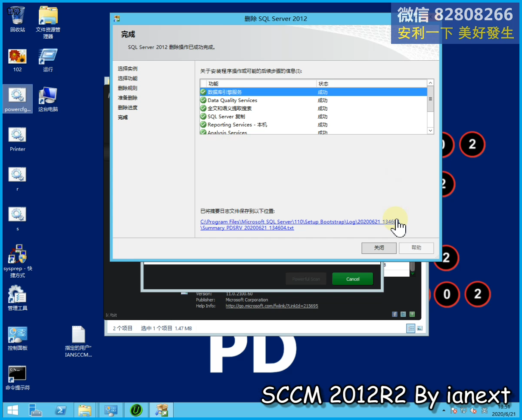The image size is (522, 420).
Task: Click the muted speaker tray icon
Action: pyautogui.click(x=474, y=411)
